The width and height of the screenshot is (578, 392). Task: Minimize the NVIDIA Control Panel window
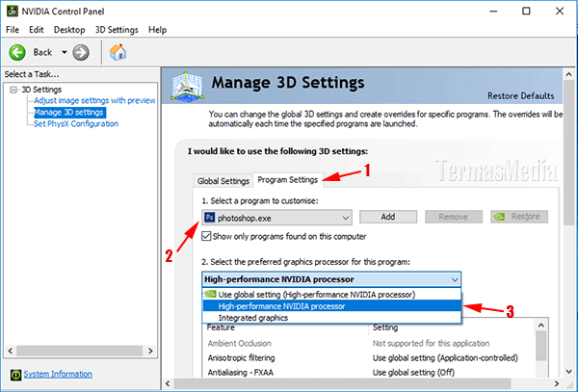pyautogui.click(x=493, y=12)
